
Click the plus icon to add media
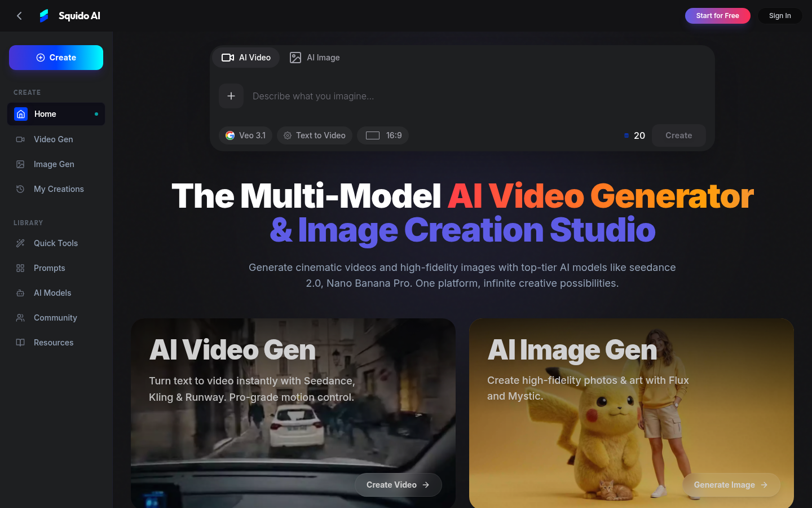click(231, 96)
